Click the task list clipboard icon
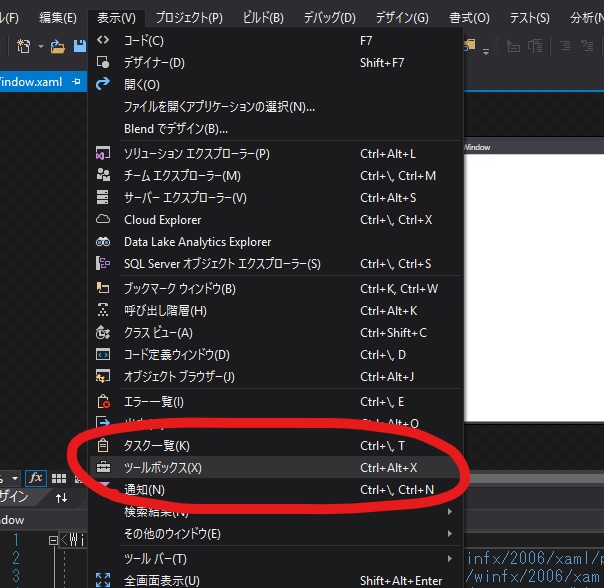Screen dimensions: 604x588 pyautogui.click(x=103, y=445)
